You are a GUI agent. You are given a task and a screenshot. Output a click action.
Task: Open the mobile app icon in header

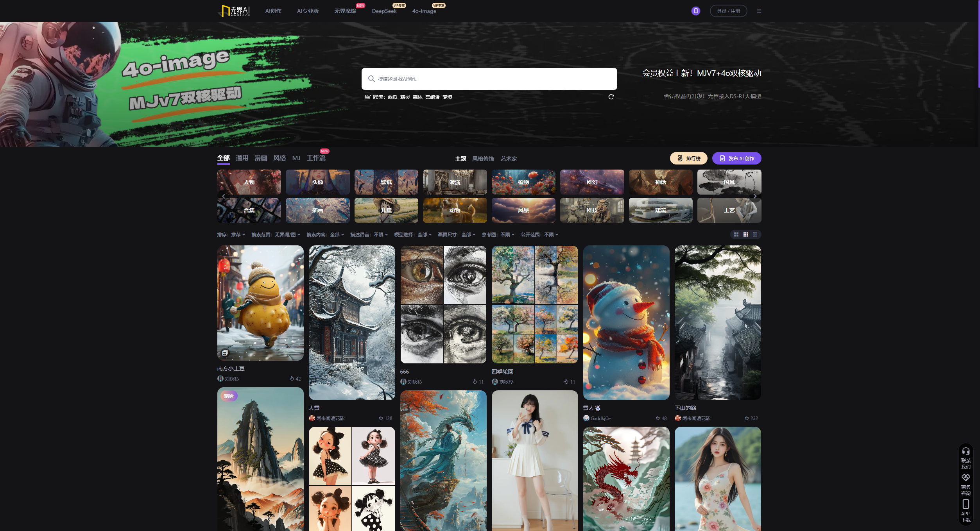pos(695,11)
